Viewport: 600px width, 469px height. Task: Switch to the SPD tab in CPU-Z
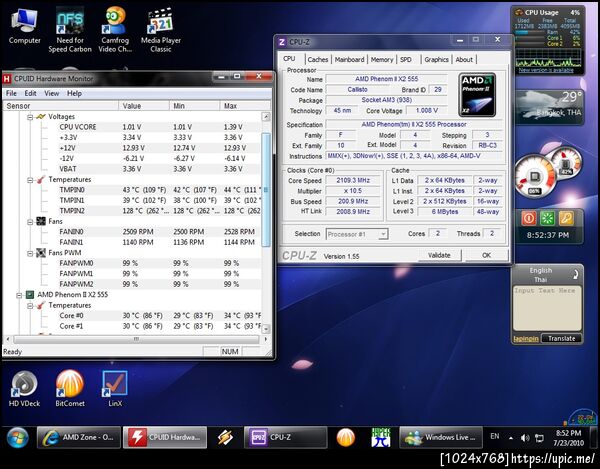coord(406,60)
